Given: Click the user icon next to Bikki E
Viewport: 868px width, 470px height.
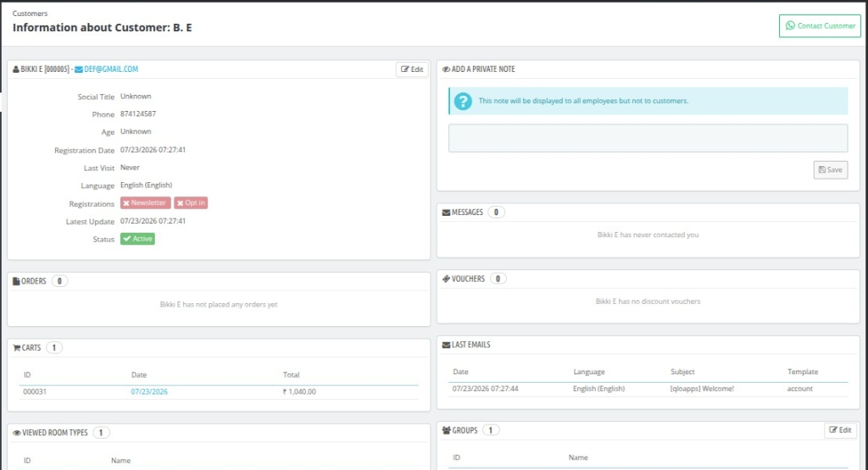Looking at the screenshot, I should (x=16, y=69).
